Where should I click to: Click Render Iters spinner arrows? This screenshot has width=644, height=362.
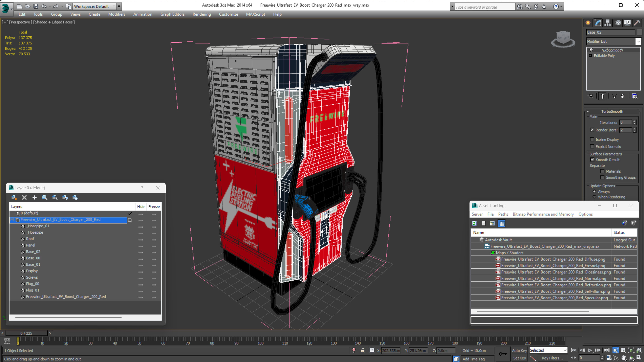coord(634,130)
